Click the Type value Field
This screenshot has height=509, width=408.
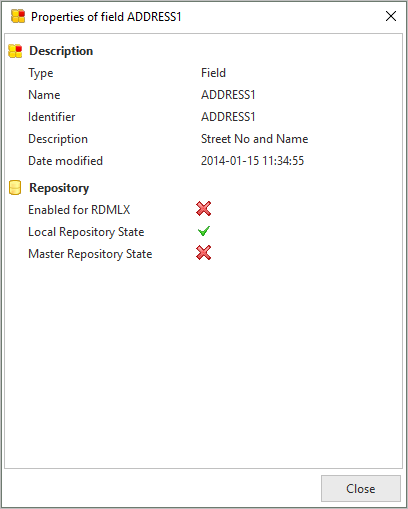tap(213, 73)
